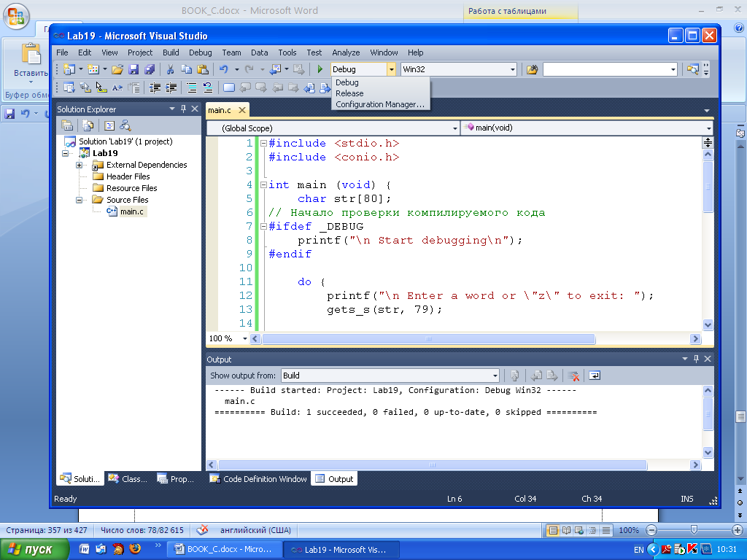Click View Code icon in Solution Explorer

click(109, 125)
